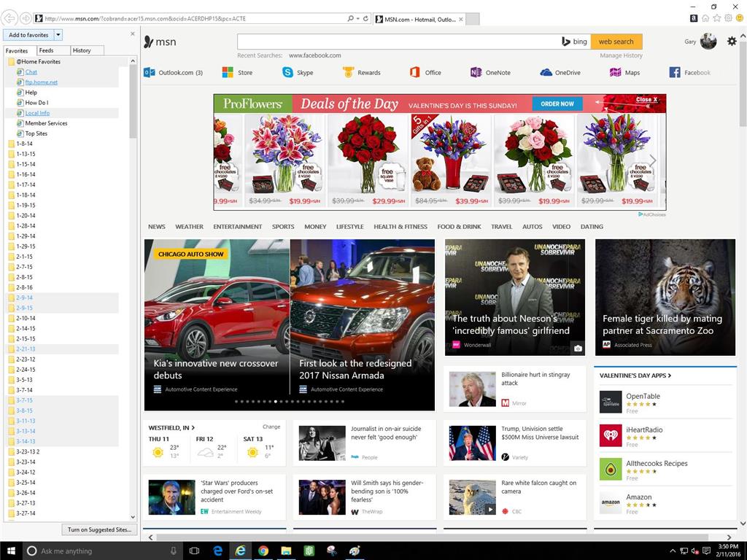This screenshot has width=747, height=560.
Task: Click Turn on Suggested Sites button
Action: [x=99, y=529]
